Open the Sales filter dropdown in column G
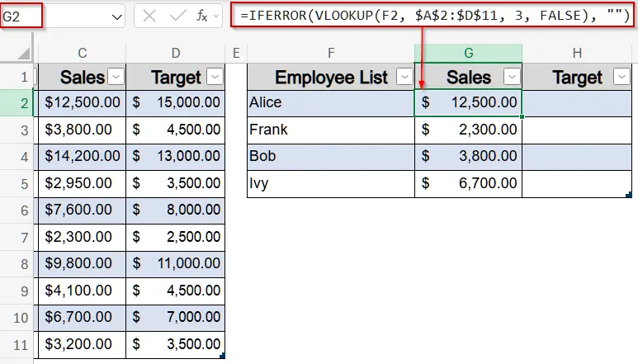 [x=512, y=77]
